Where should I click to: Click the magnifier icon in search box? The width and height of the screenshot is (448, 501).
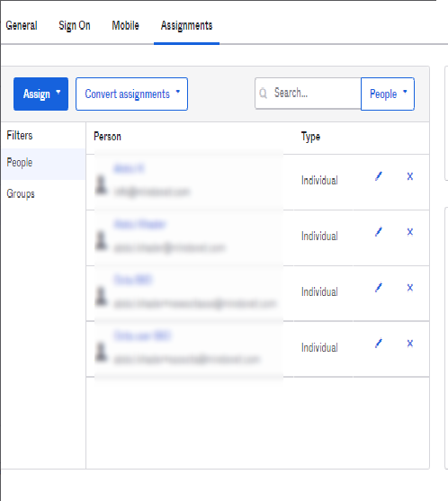point(263,94)
